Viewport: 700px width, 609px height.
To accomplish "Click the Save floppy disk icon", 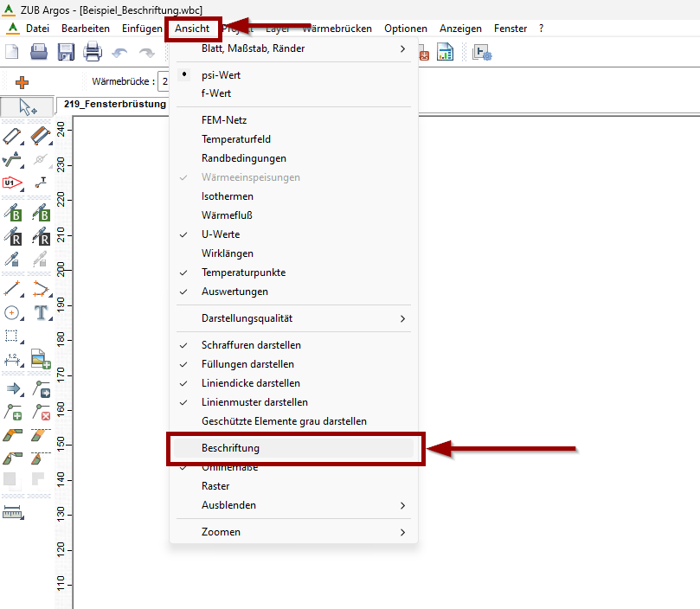I will [x=66, y=53].
